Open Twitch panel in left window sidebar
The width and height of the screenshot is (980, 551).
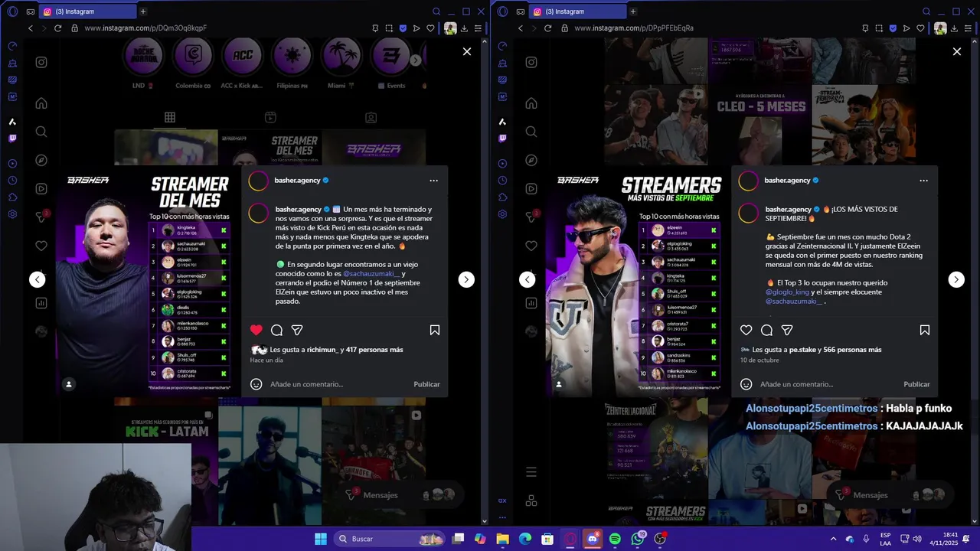[x=12, y=139]
